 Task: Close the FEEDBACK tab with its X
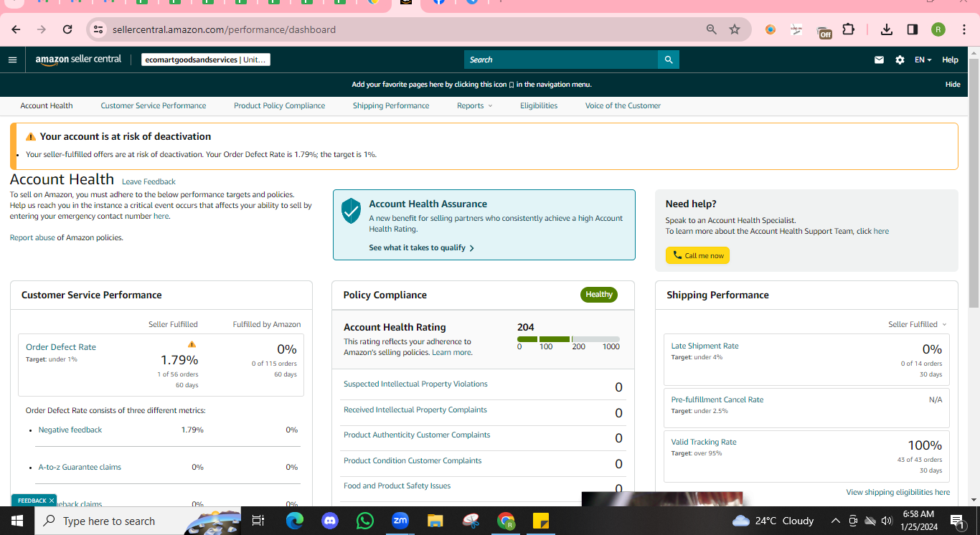52,501
